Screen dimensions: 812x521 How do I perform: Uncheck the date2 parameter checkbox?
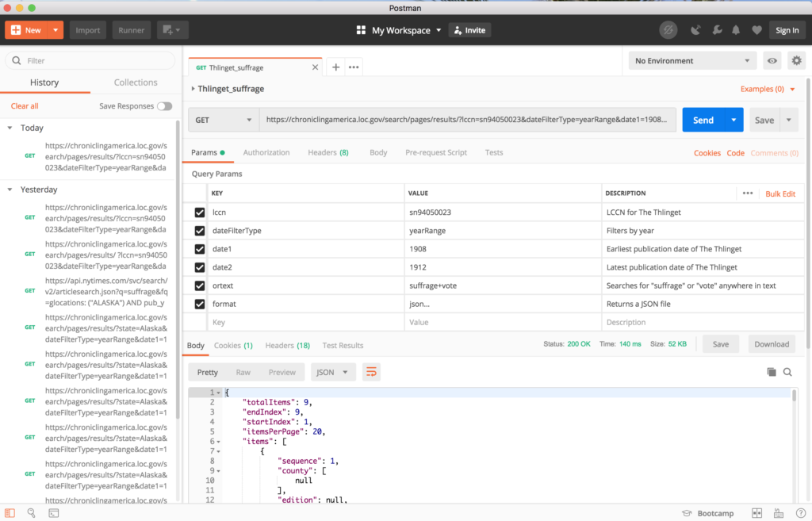[x=199, y=267]
